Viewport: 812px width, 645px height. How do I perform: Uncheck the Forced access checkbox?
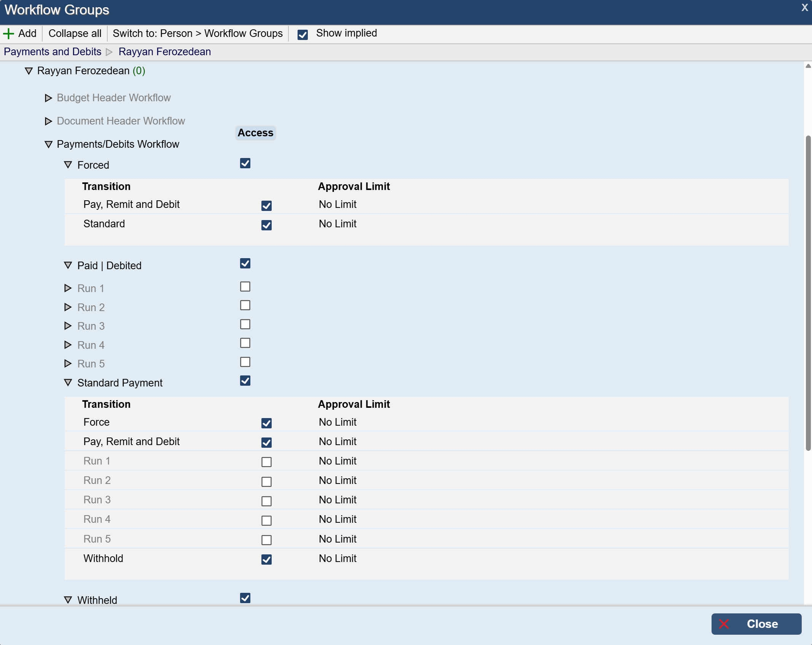245,163
